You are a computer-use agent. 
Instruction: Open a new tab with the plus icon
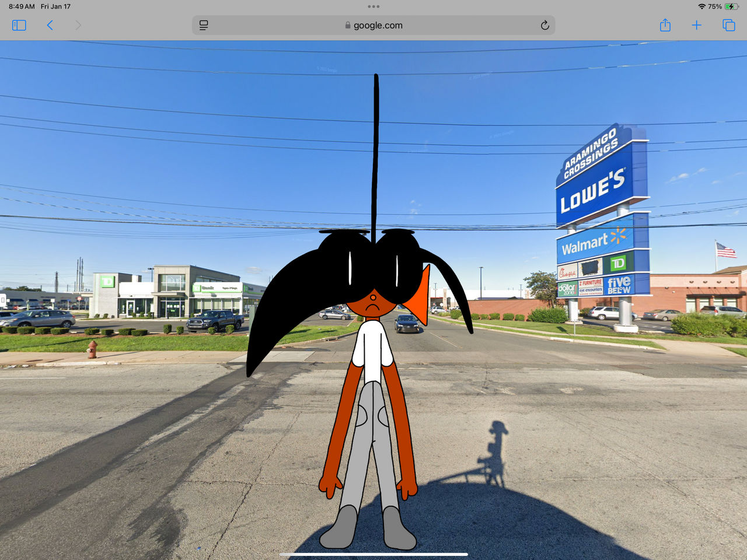click(696, 25)
